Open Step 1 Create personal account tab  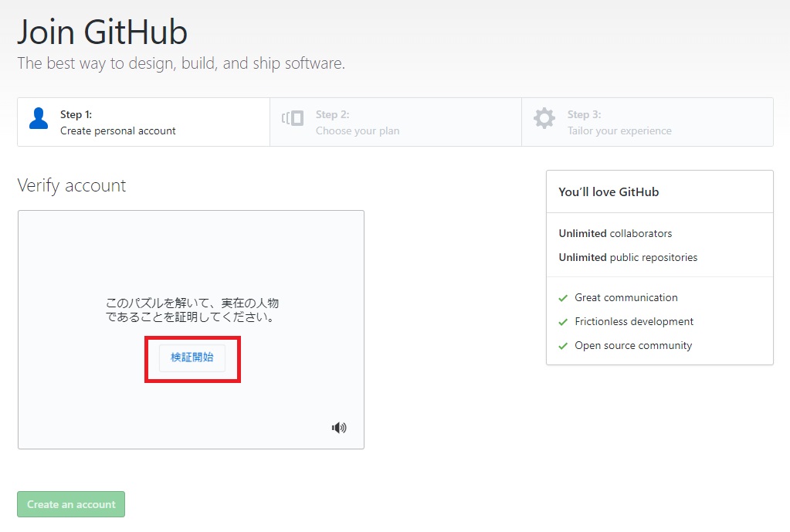[x=144, y=123]
